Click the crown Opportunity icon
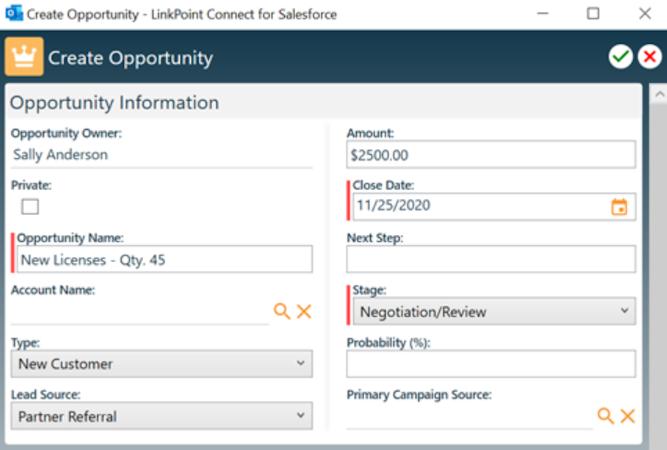 click(24, 57)
